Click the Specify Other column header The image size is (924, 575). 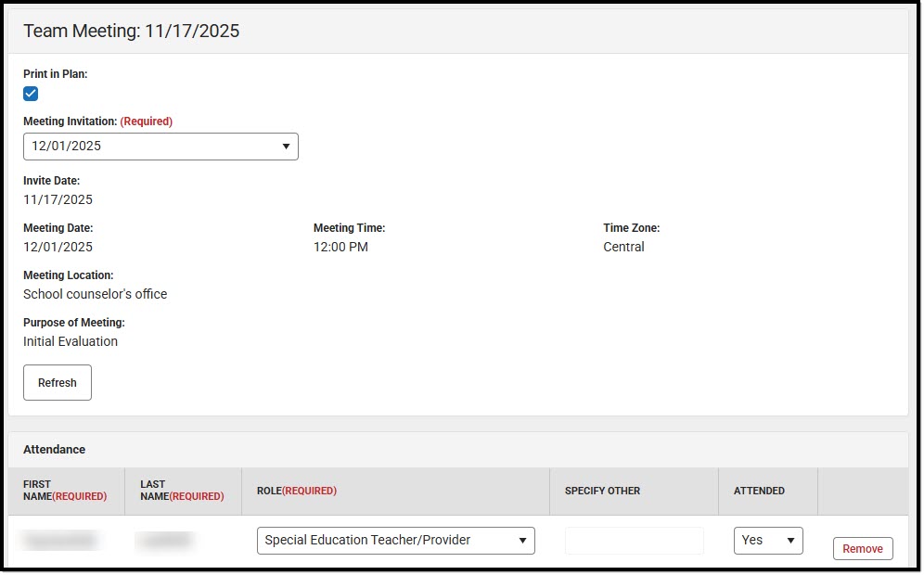pyautogui.click(x=604, y=490)
